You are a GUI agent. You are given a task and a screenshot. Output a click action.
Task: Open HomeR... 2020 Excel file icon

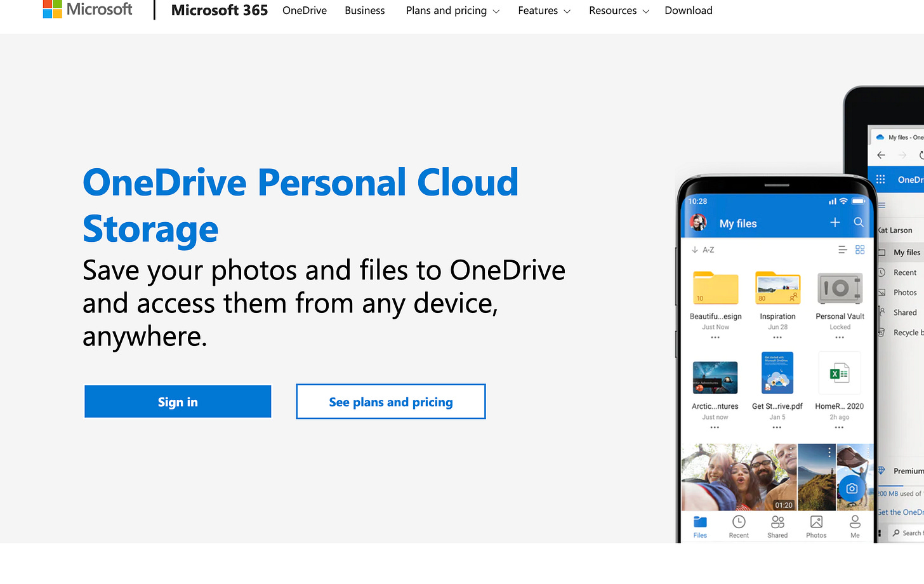click(x=839, y=373)
